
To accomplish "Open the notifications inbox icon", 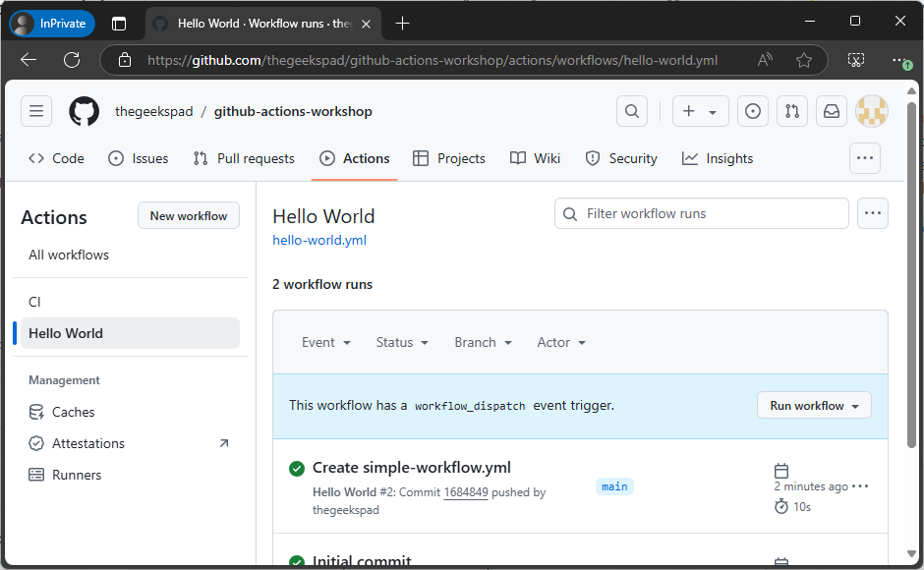I will click(832, 111).
